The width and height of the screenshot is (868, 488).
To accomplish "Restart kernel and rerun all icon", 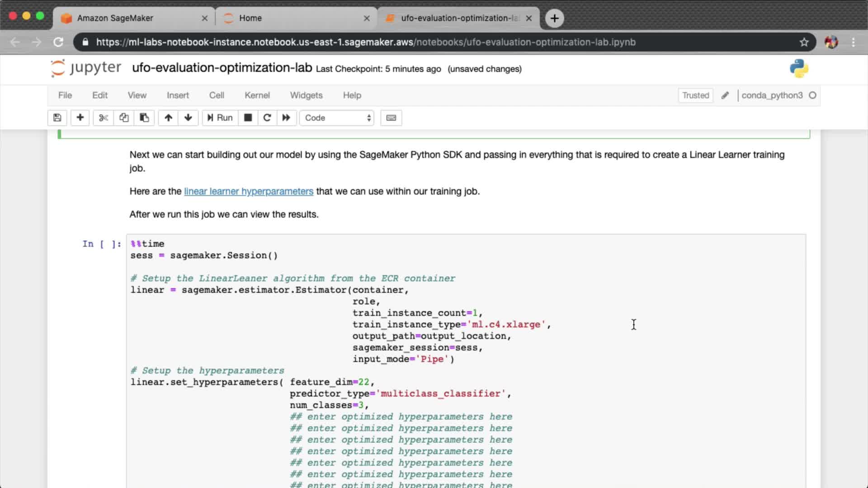I will pos(286,118).
